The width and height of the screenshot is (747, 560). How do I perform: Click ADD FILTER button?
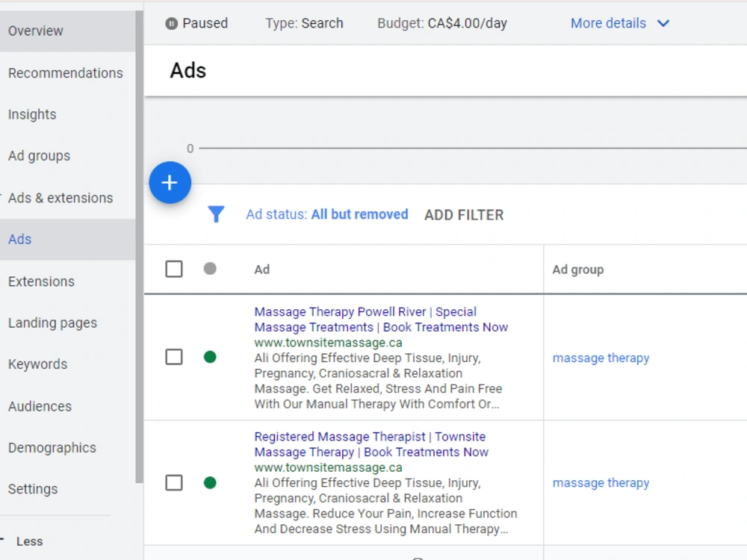coord(464,215)
